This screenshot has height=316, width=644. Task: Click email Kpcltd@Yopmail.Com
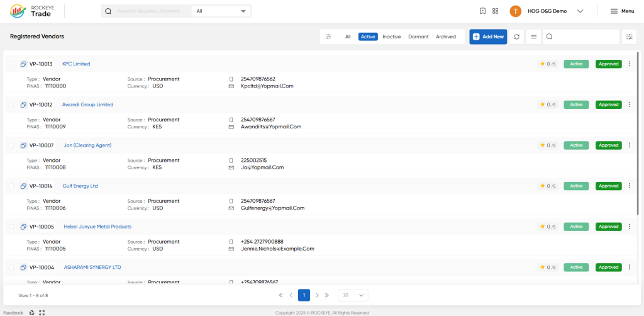[x=267, y=86]
